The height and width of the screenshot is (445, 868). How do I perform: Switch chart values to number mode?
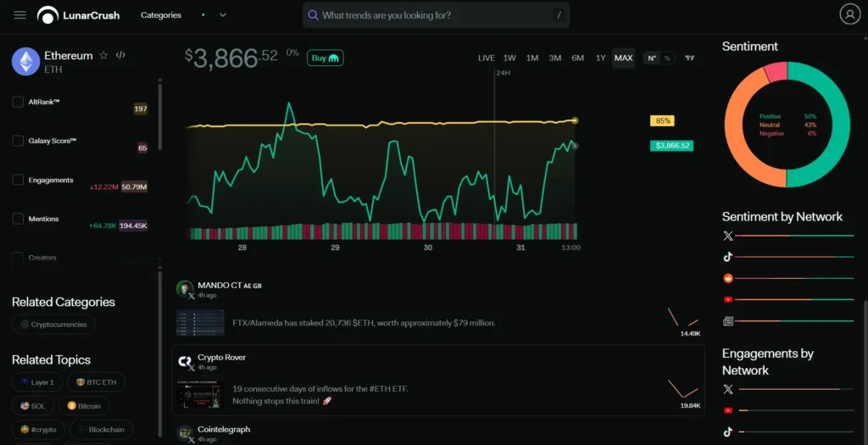point(652,58)
